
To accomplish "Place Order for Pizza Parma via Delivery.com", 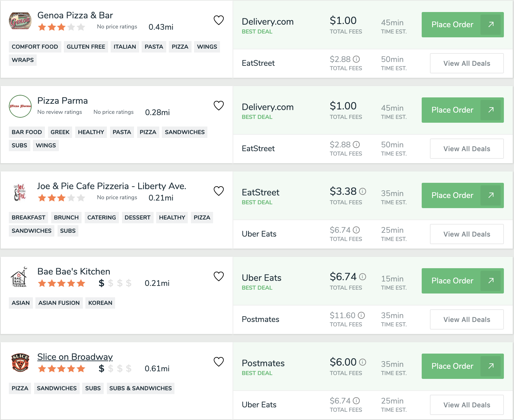I will (x=462, y=110).
